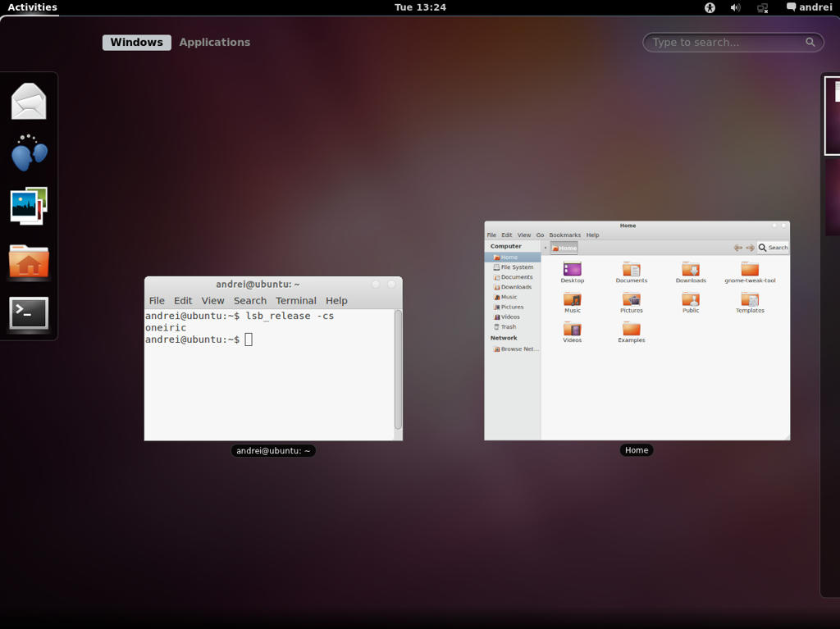The height and width of the screenshot is (629, 840).
Task: Select Home in the sidebar
Action: [513, 258]
